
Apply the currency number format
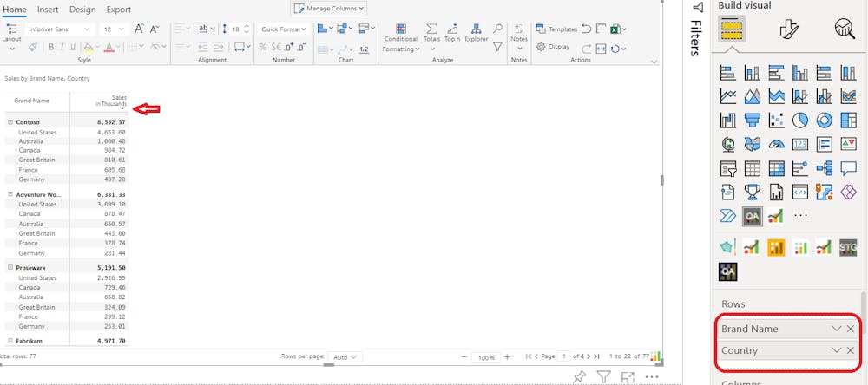(278, 48)
